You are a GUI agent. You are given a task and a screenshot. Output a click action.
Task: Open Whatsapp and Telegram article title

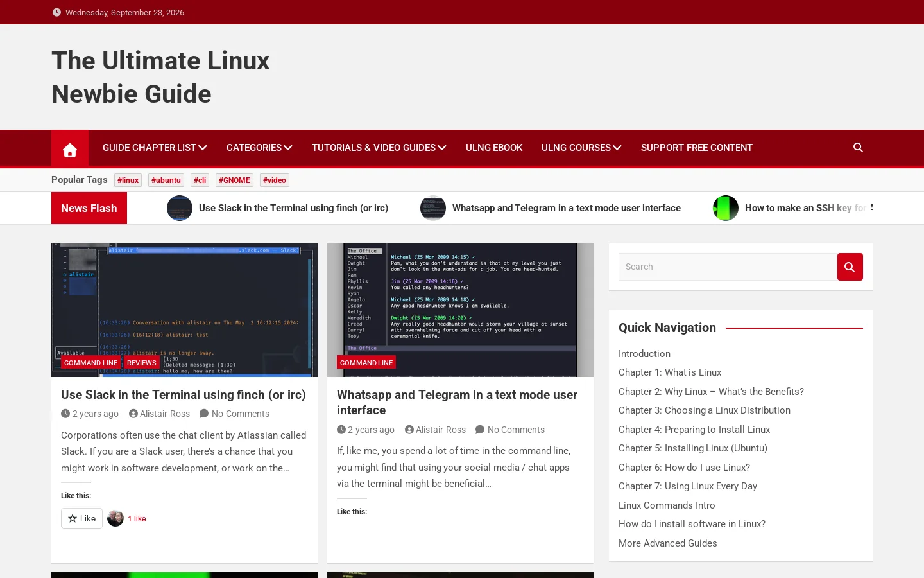click(457, 402)
